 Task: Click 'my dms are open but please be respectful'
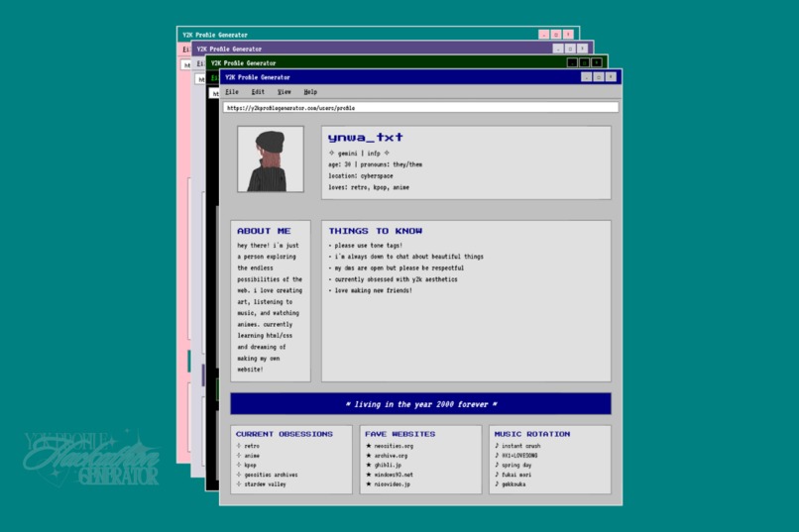(x=397, y=267)
